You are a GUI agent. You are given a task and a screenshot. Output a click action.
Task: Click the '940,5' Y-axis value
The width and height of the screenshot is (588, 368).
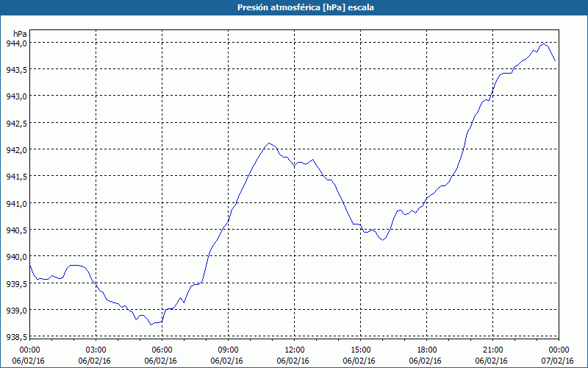(16, 230)
